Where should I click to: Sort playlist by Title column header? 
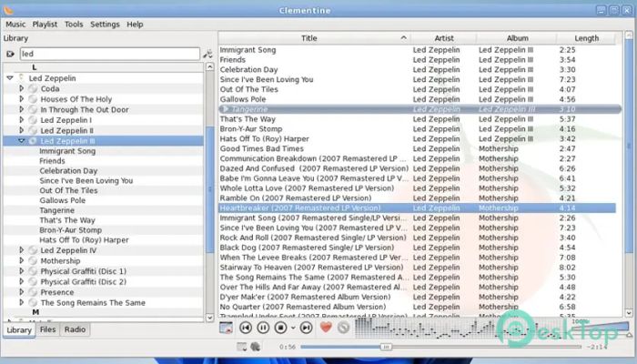(x=314, y=38)
